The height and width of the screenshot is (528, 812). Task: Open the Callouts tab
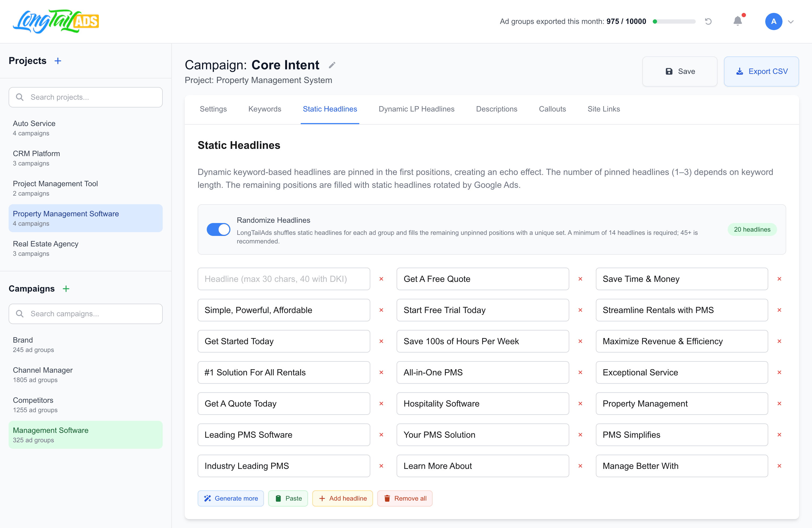[552, 109]
